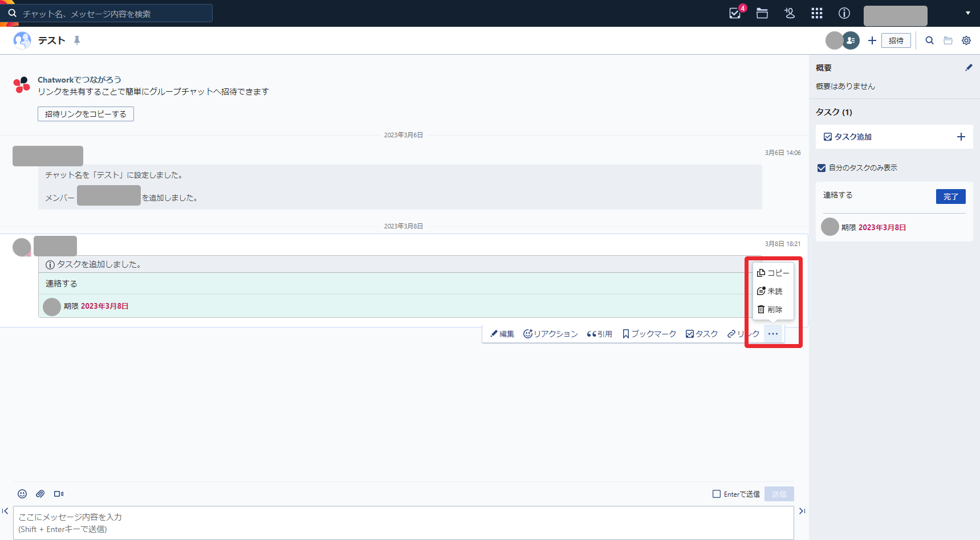Collapse the left sidebar panel arrow

coord(5,511)
